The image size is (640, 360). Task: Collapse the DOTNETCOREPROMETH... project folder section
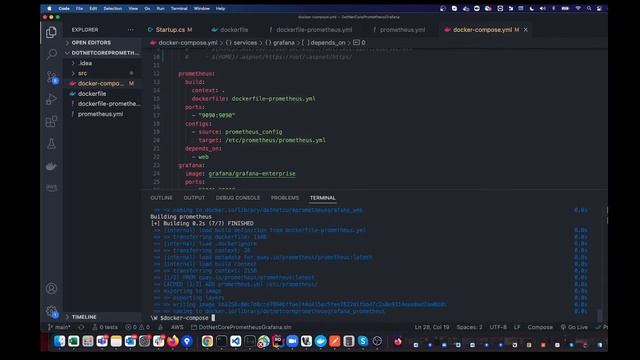point(102,53)
